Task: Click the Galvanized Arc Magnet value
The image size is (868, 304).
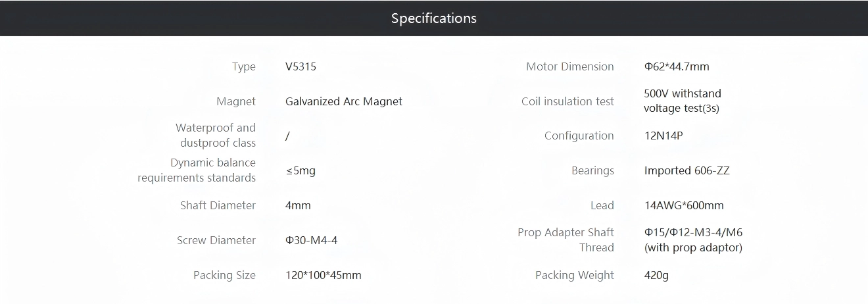Action: pos(343,101)
